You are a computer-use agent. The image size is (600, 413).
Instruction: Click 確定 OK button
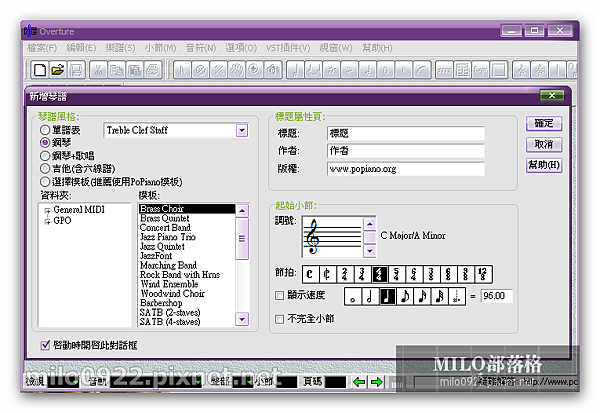[x=544, y=124]
